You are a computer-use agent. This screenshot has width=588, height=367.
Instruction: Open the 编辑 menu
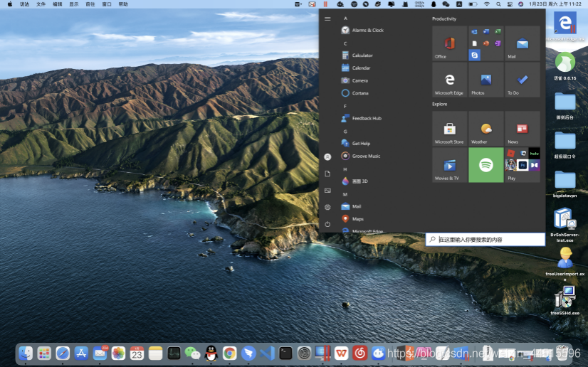[58, 4]
